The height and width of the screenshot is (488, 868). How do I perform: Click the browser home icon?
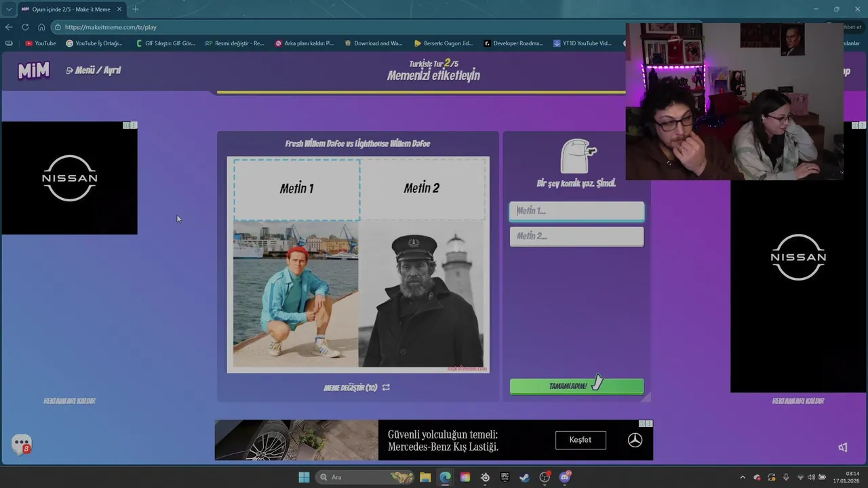click(41, 27)
